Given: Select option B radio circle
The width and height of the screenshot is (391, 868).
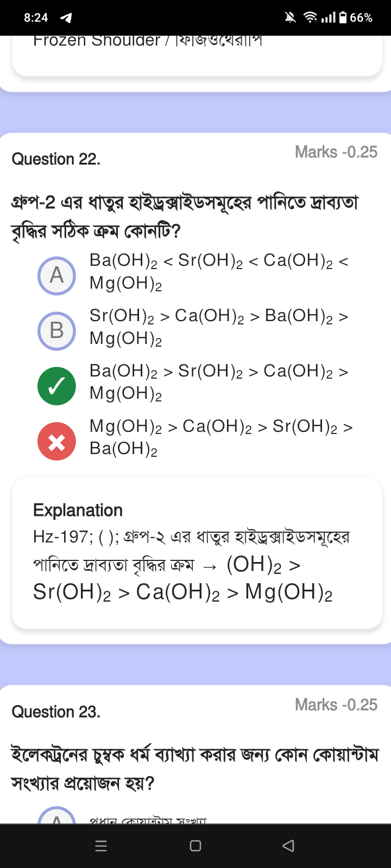Looking at the screenshot, I should pos(56,331).
